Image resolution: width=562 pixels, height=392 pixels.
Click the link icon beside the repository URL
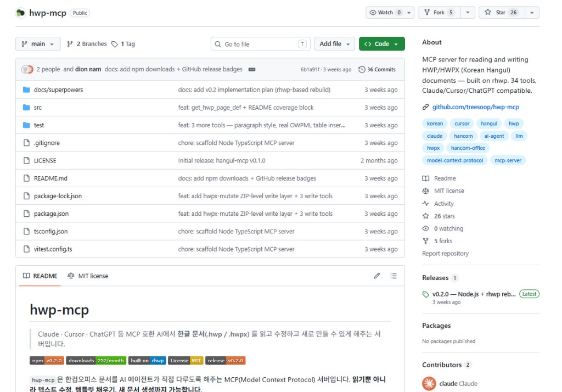pos(425,107)
